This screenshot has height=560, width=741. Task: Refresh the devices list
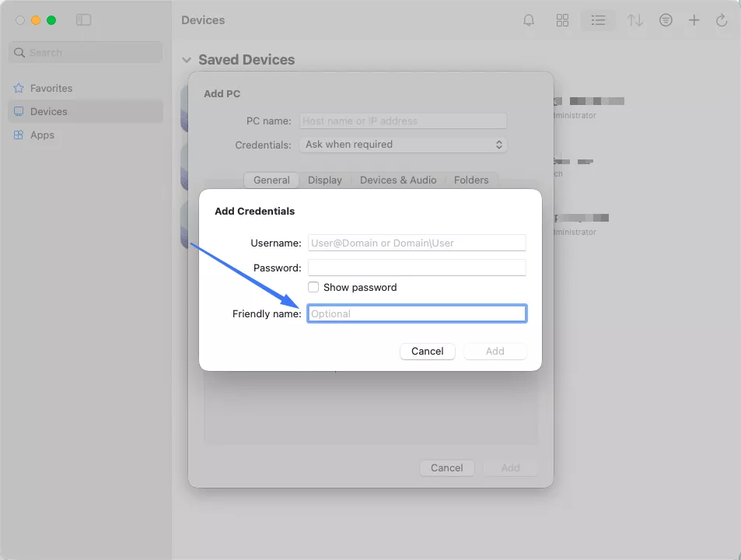coord(722,21)
